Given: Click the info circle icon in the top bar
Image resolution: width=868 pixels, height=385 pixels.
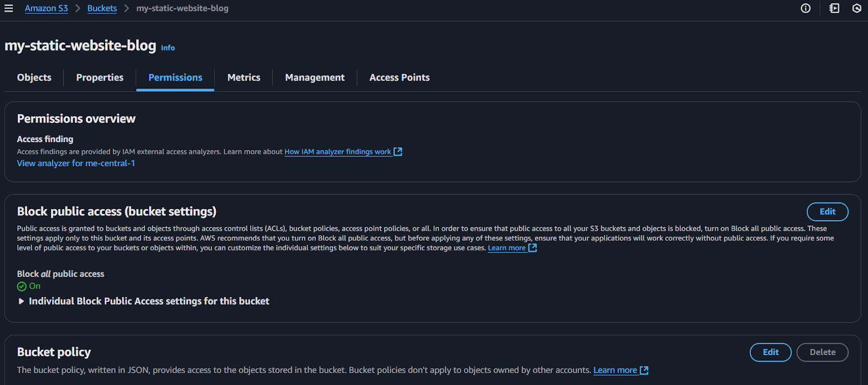Looking at the screenshot, I should point(806,8).
